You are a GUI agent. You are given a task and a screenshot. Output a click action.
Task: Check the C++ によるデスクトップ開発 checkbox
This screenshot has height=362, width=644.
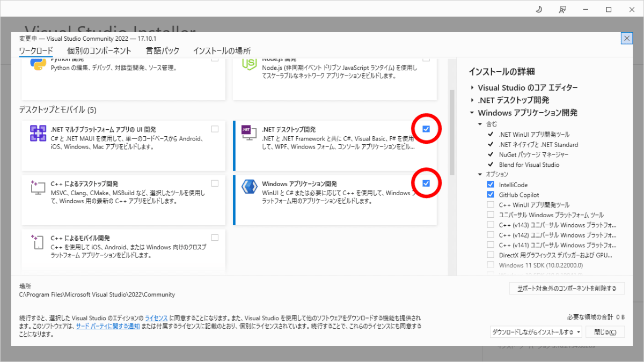(215, 183)
